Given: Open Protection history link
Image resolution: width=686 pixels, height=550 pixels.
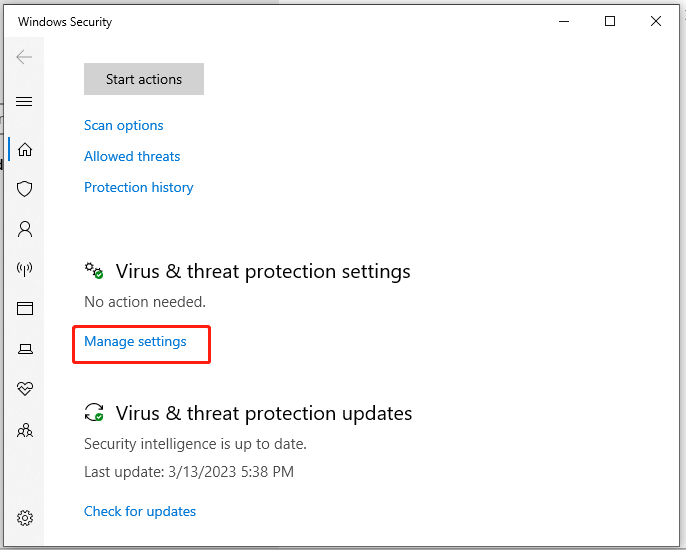Looking at the screenshot, I should 139,187.
